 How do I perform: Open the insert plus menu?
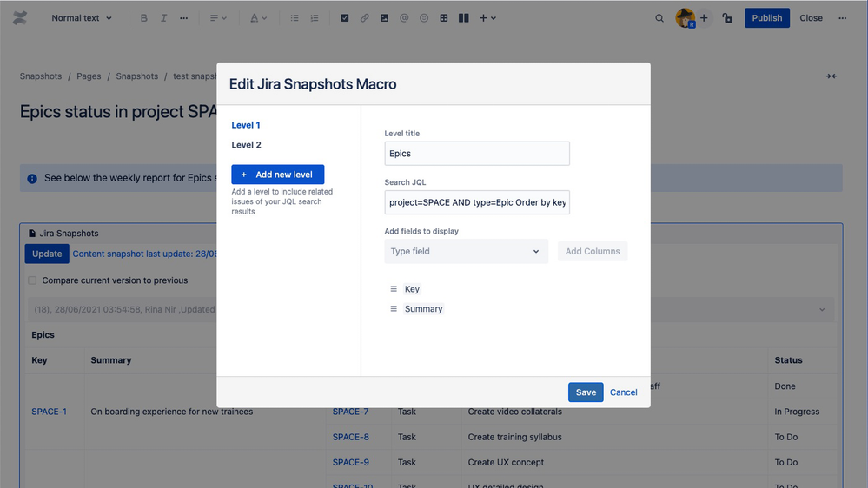click(x=487, y=18)
